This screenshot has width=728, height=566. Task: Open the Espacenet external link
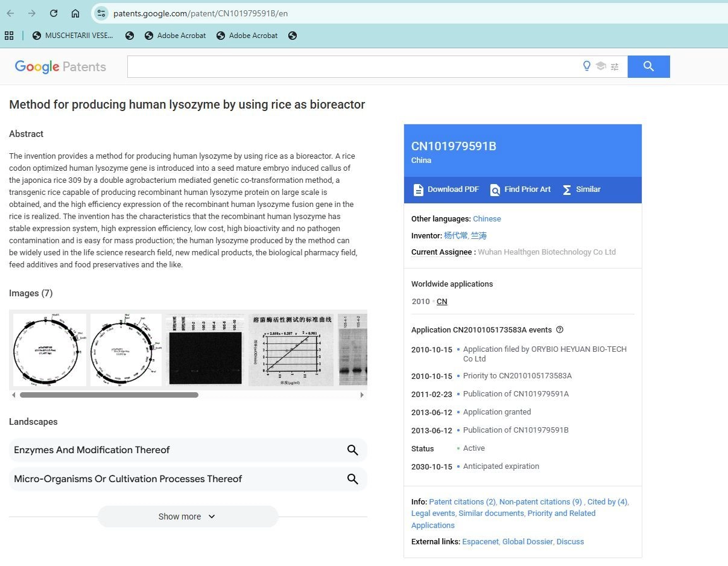480,541
